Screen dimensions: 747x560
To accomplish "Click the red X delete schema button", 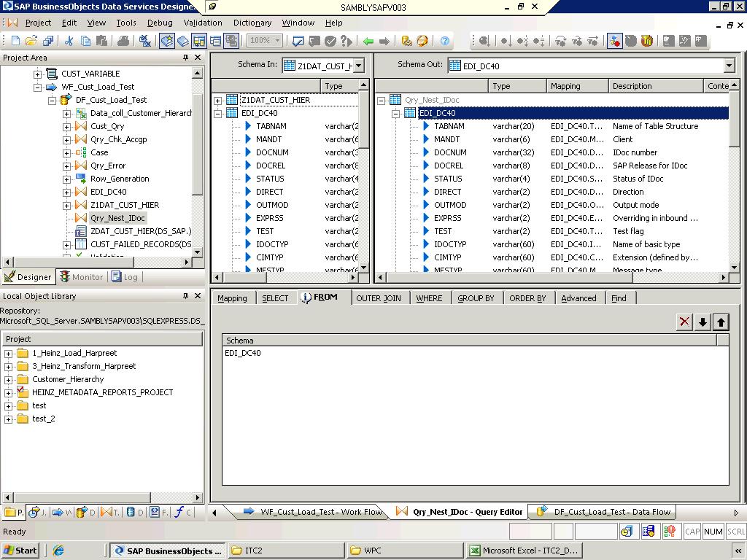I will pos(684,322).
